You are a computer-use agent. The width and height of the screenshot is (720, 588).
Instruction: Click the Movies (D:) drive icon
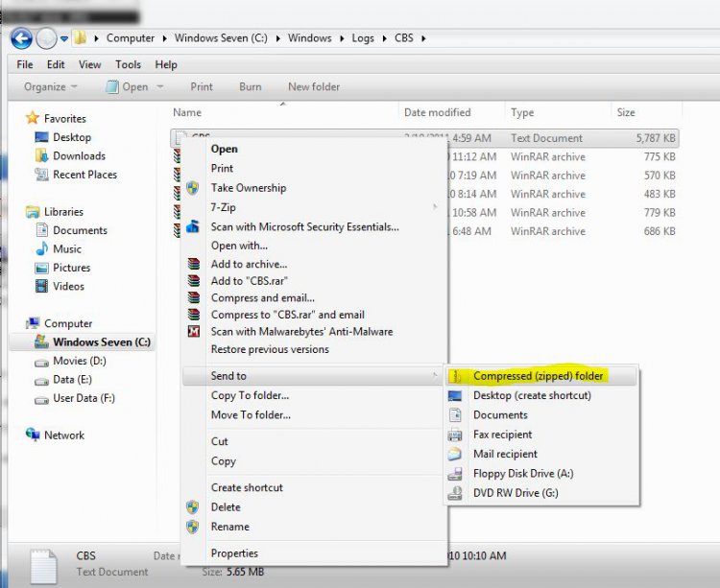pyautogui.click(x=42, y=363)
